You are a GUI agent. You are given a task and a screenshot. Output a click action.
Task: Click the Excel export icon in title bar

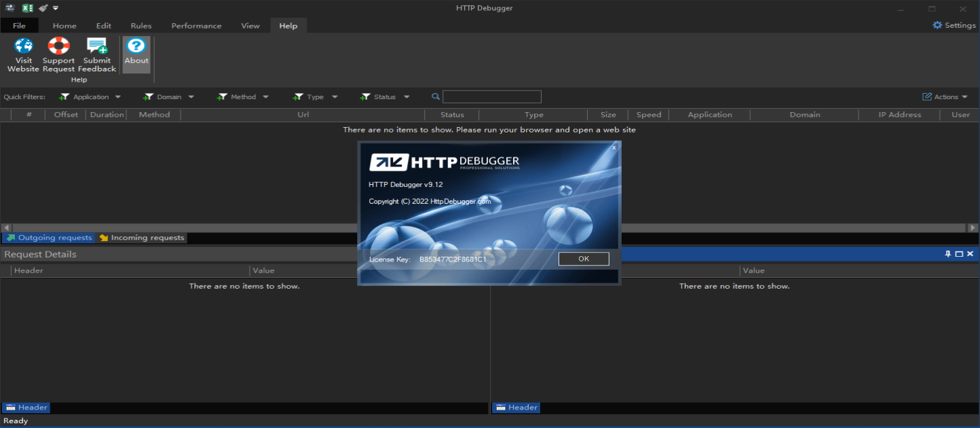tap(28, 8)
